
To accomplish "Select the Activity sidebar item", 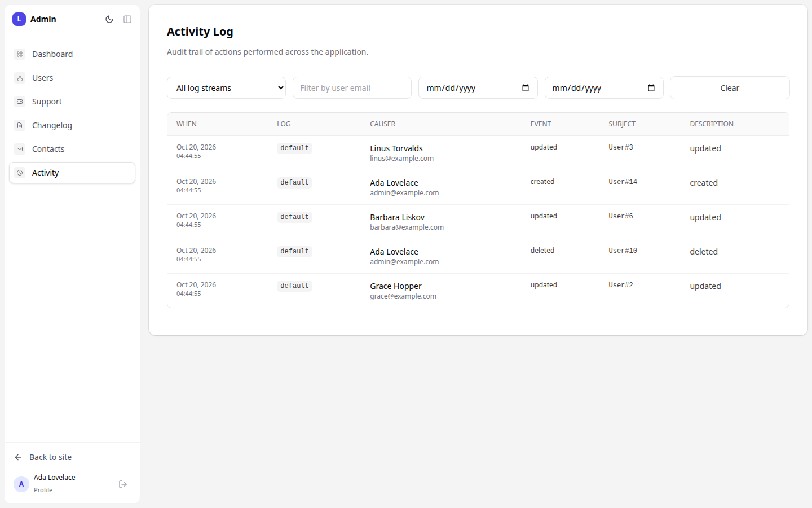I will (x=72, y=173).
